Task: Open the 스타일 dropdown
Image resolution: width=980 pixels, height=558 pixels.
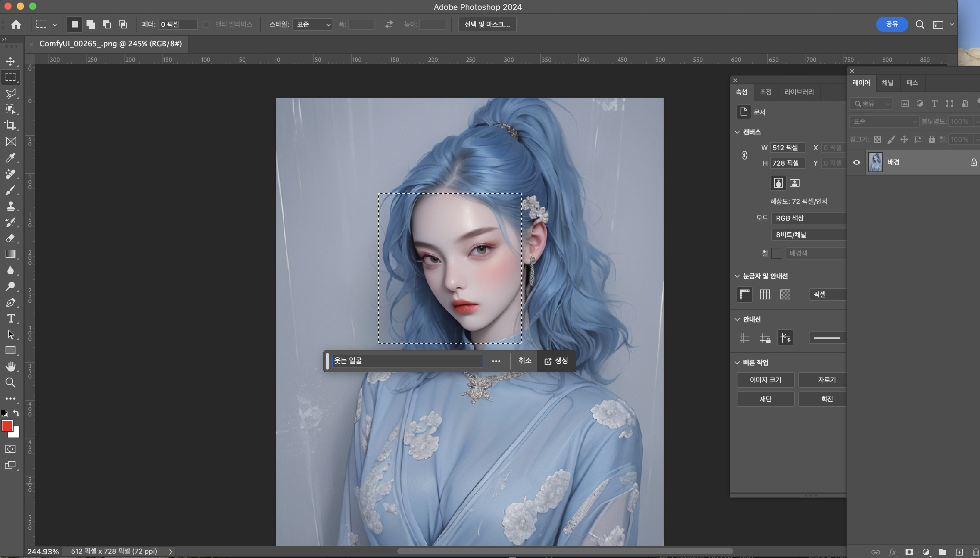Action: click(313, 24)
